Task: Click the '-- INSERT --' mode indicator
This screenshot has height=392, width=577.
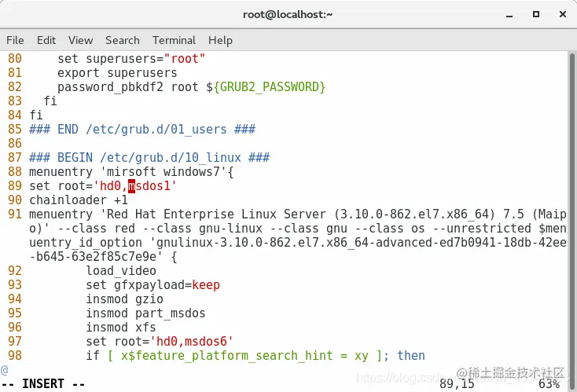Action: point(43,384)
